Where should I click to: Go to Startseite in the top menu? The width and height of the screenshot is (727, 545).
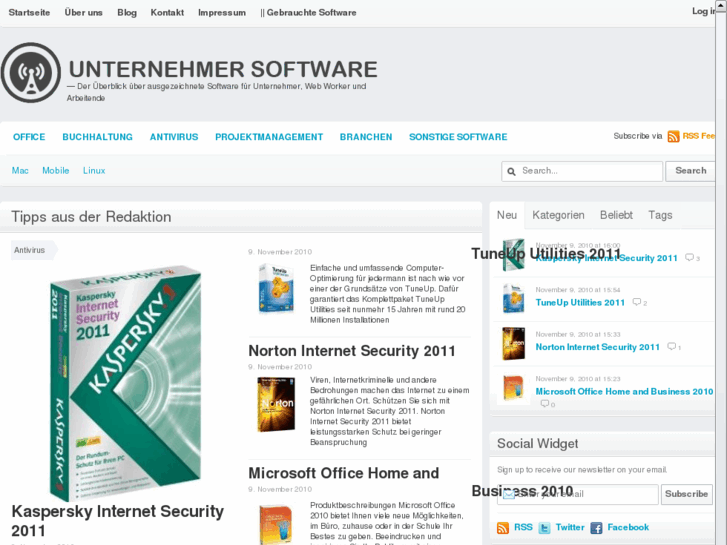click(x=29, y=13)
